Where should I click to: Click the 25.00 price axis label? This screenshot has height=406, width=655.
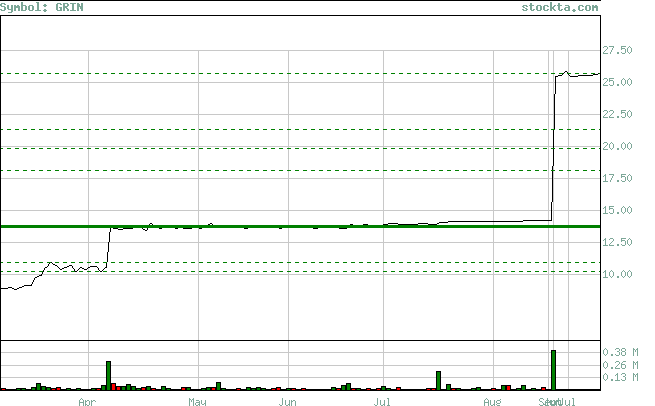tap(617, 82)
